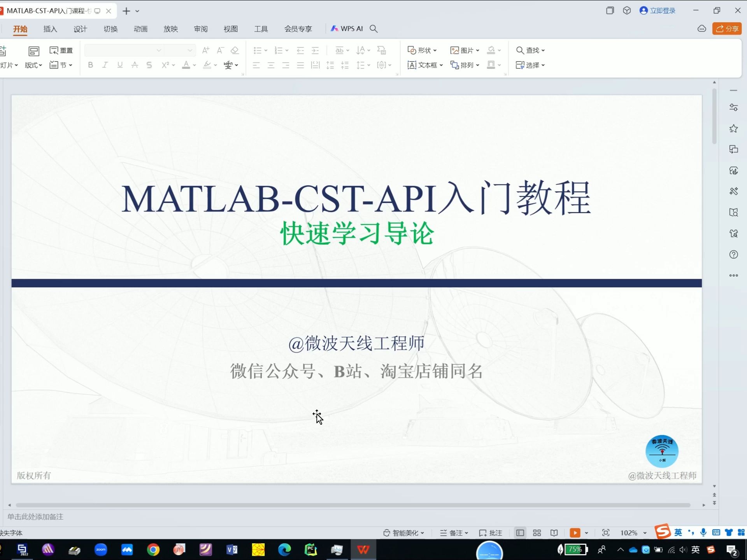The height and width of the screenshot is (560, 747).
Task: Open the search magnifier in the ribbon
Action: [373, 28]
